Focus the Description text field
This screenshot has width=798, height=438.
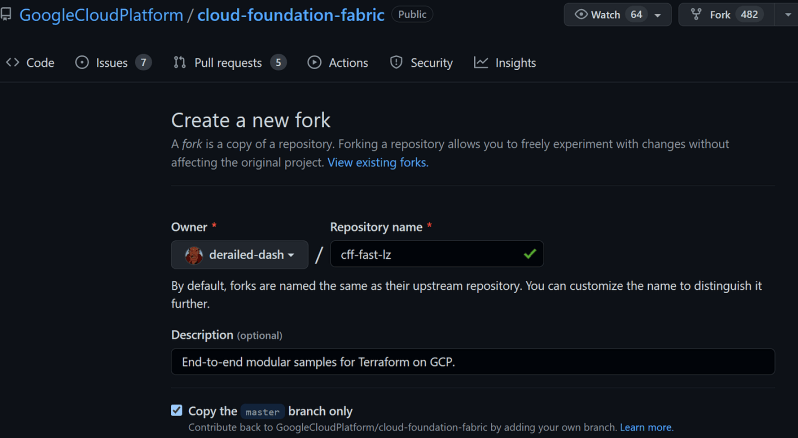point(473,362)
